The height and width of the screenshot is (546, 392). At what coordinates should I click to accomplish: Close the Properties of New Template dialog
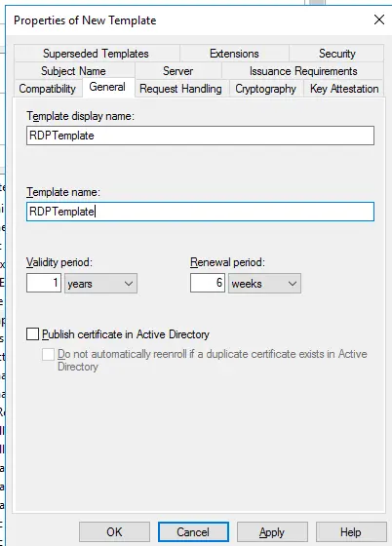point(379,19)
